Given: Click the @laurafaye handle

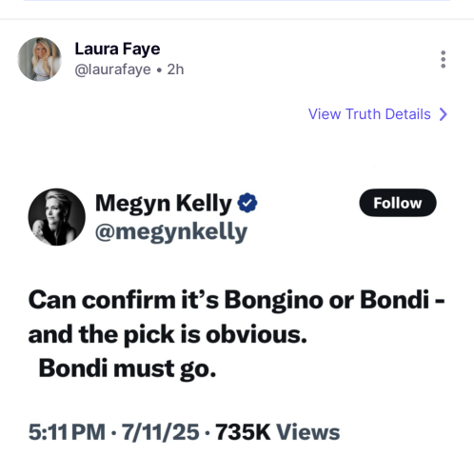Looking at the screenshot, I should point(112,69).
